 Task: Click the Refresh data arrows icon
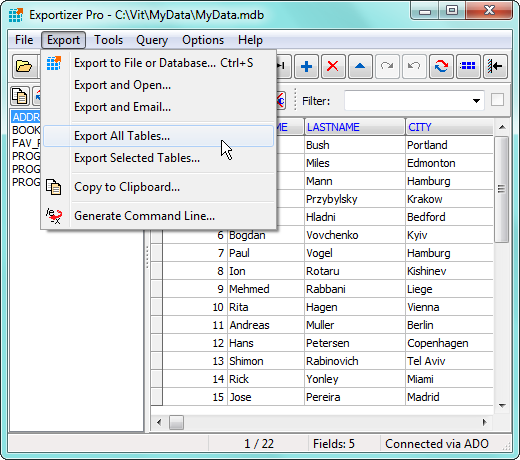(x=441, y=66)
